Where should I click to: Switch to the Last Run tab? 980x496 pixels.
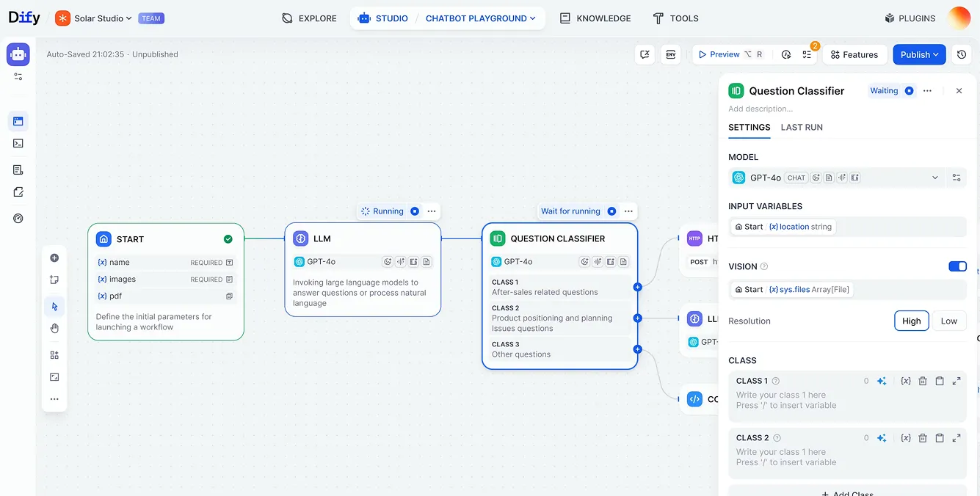[x=801, y=127]
